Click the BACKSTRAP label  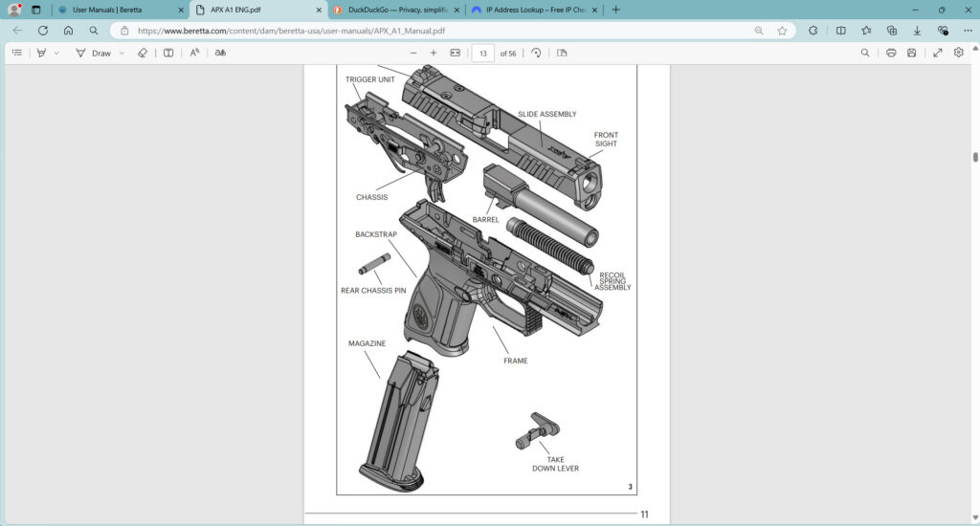pyautogui.click(x=375, y=234)
